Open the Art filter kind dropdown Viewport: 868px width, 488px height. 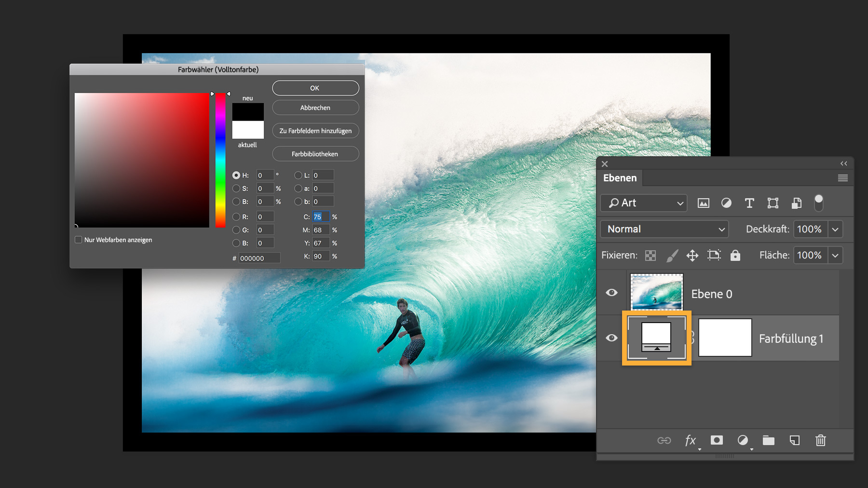click(x=644, y=203)
